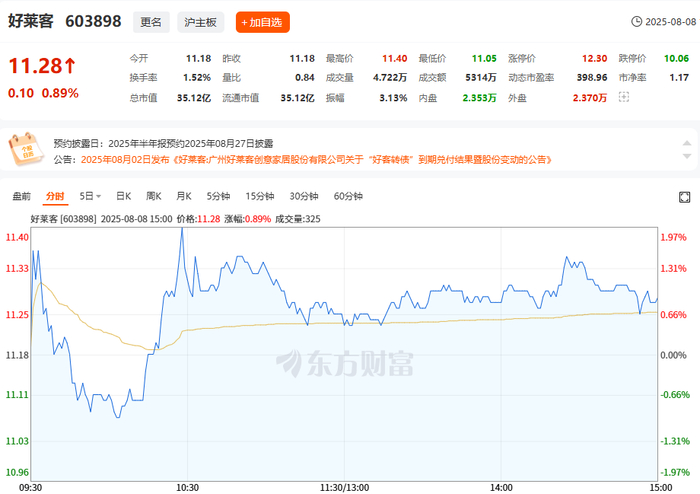This screenshot has width=700, height=494.
Task: Click the 11.40 left axis label
Action: point(17,237)
